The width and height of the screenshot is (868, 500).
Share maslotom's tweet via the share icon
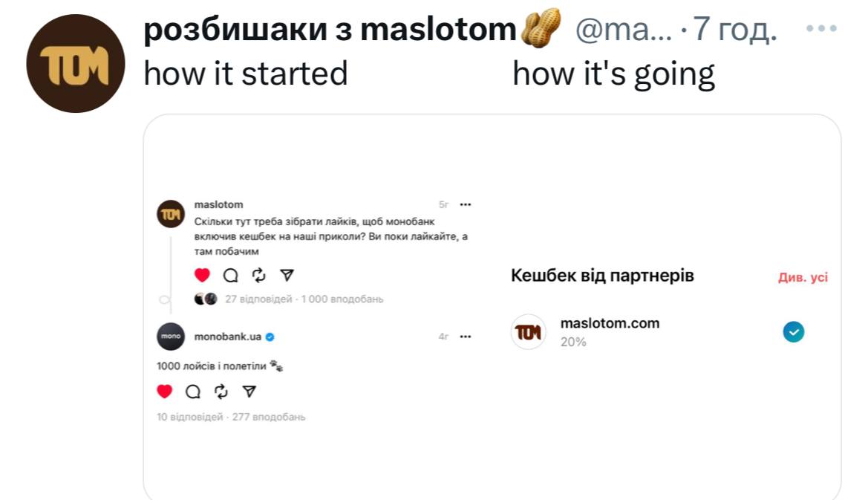286,274
